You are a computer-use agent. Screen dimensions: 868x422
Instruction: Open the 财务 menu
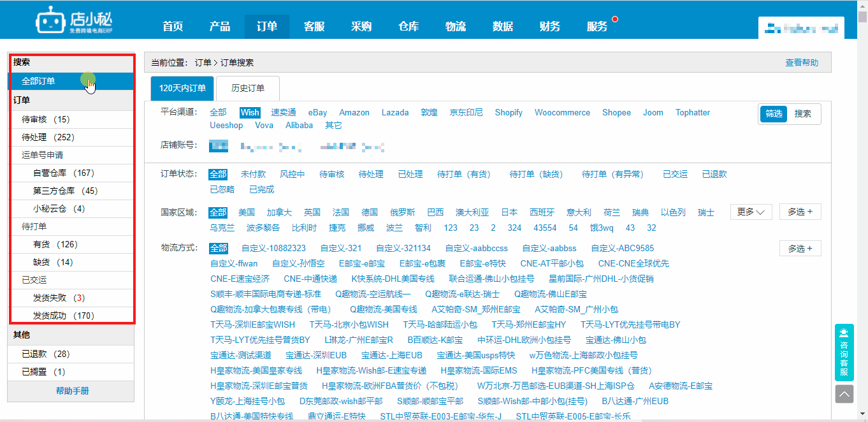click(x=550, y=26)
